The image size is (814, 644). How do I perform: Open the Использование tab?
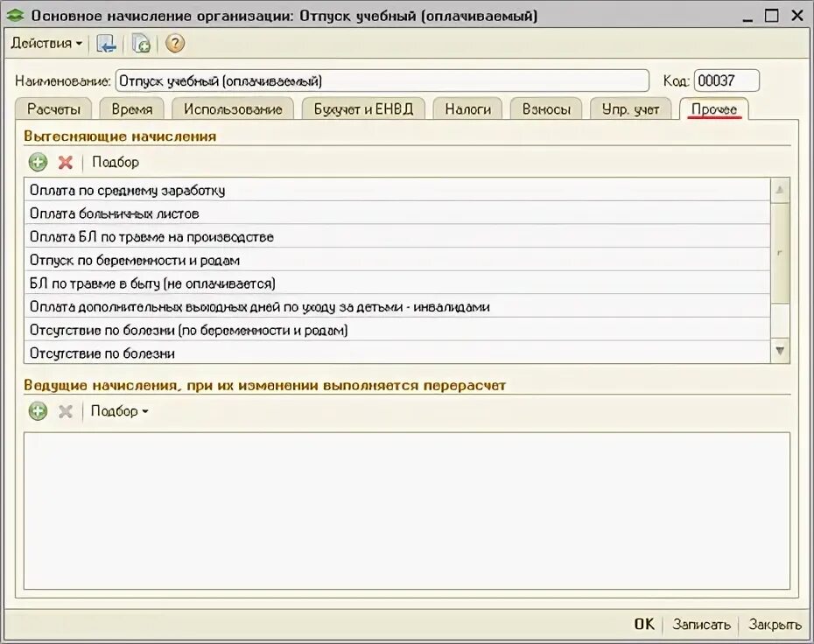click(x=233, y=109)
